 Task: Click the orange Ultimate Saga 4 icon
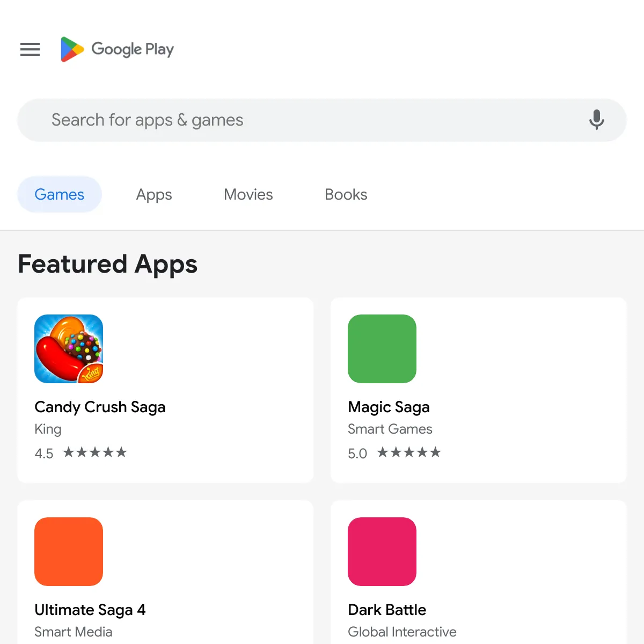click(x=69, y=552)
